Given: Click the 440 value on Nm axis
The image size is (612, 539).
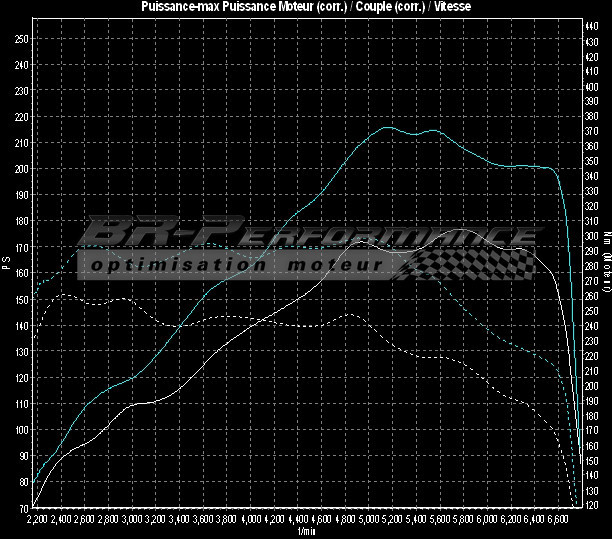Looking at the screenshot, I should 592,26.
